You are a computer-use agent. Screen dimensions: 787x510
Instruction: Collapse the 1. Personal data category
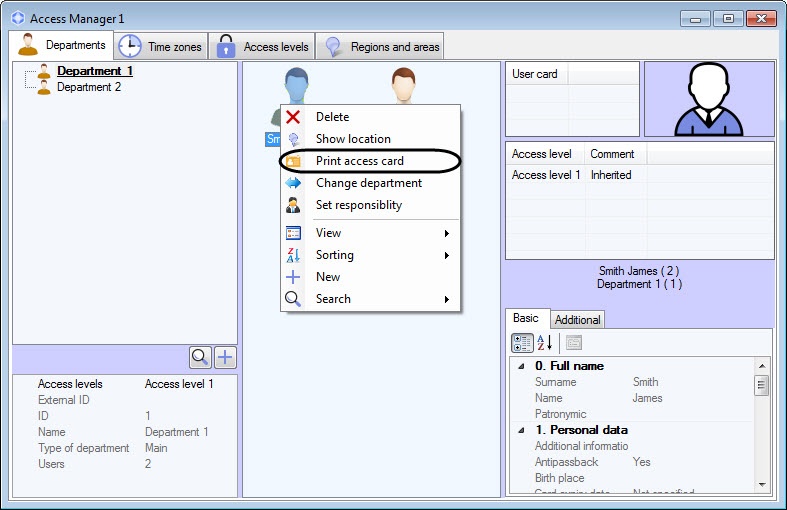tap(521, 430)
